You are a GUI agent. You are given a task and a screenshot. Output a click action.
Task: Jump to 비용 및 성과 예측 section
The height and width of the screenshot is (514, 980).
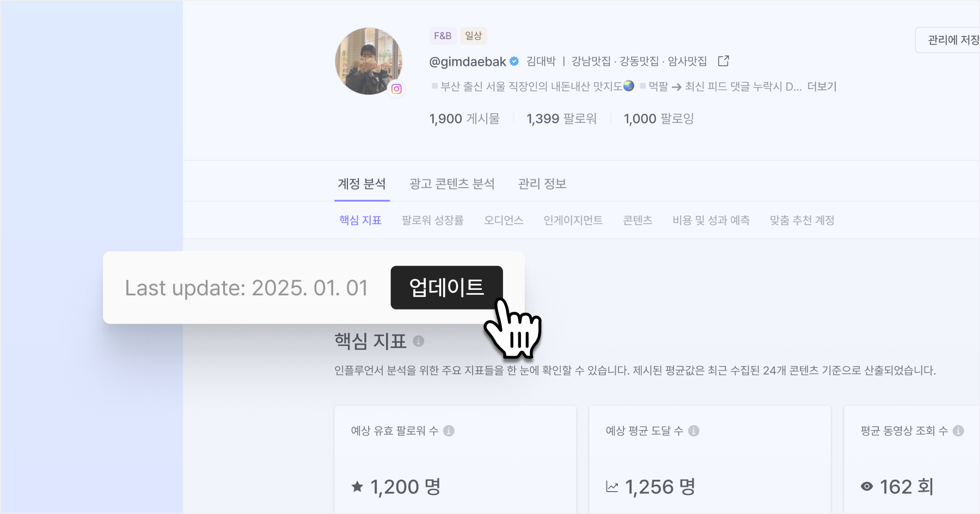click(711, 220)
